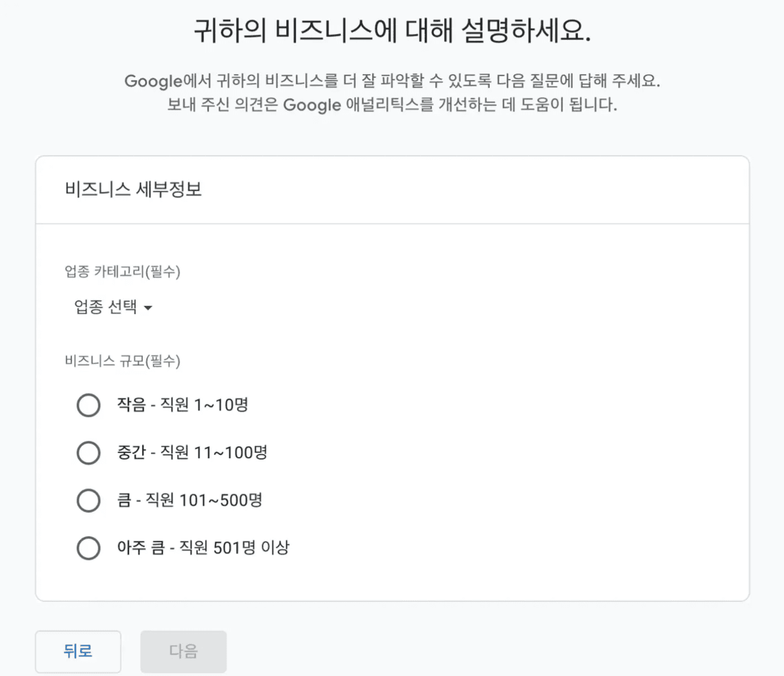Click the '작음 - 직원 1~10명' label
Image resolution: width=784 pixels, height=676 pixels.
coord(182,405)
